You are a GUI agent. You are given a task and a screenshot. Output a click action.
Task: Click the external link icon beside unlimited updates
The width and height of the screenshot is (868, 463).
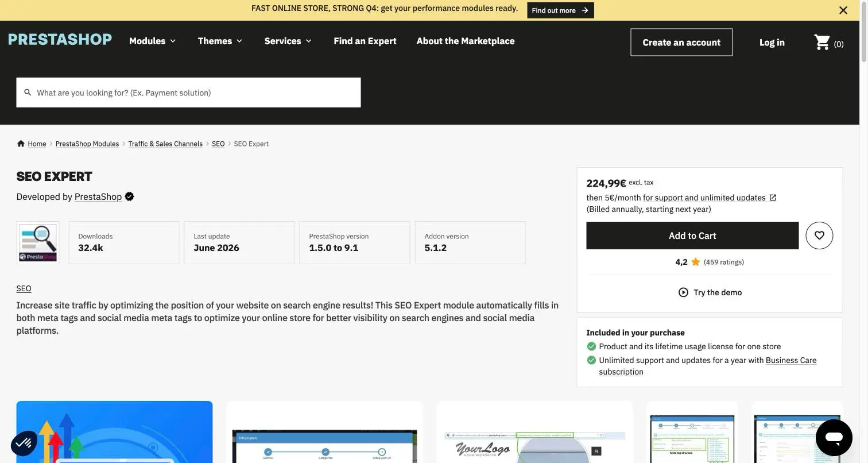(773, 198)
